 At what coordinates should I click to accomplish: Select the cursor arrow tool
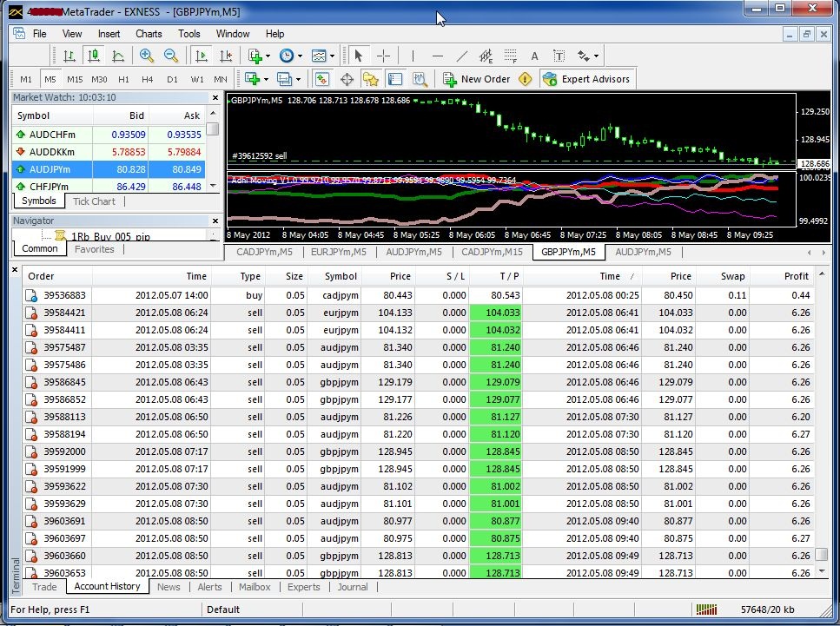(x=359, y=56)
